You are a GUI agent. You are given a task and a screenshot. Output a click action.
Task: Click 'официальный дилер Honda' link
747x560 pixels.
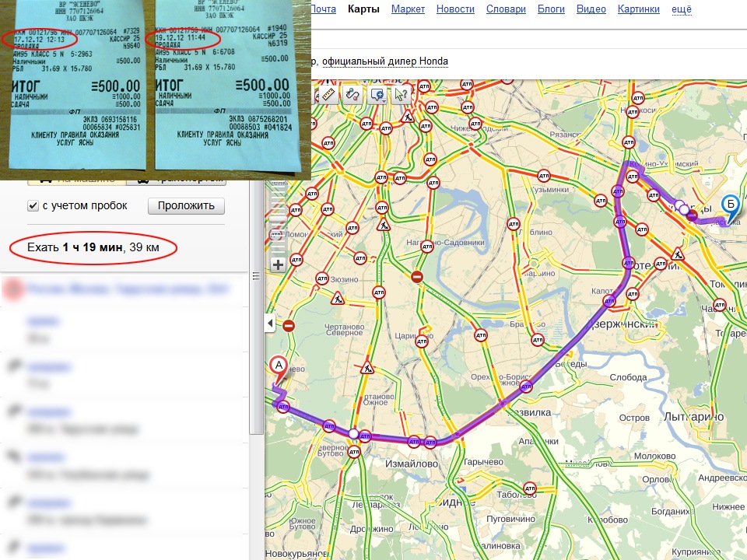[x=385, y=61]
